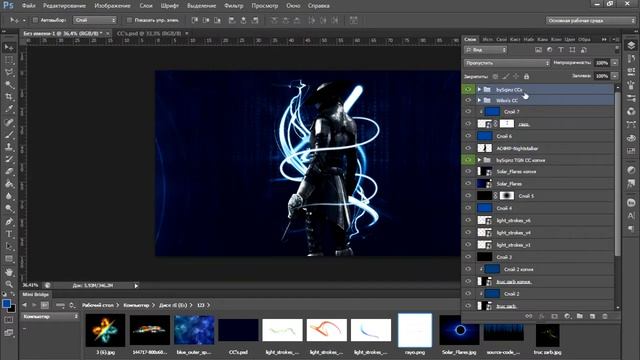Select the Clone Stamp tool

click(x=9, y=147)
